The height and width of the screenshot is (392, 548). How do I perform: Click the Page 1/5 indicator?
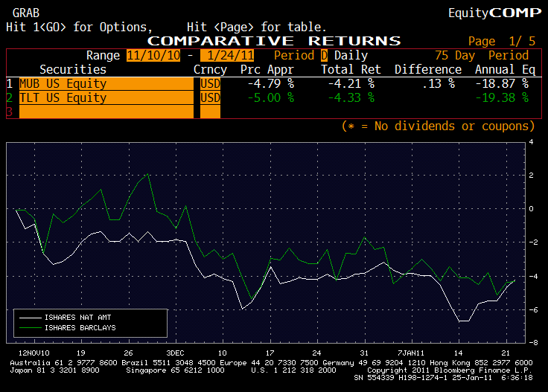coord(502,42)
